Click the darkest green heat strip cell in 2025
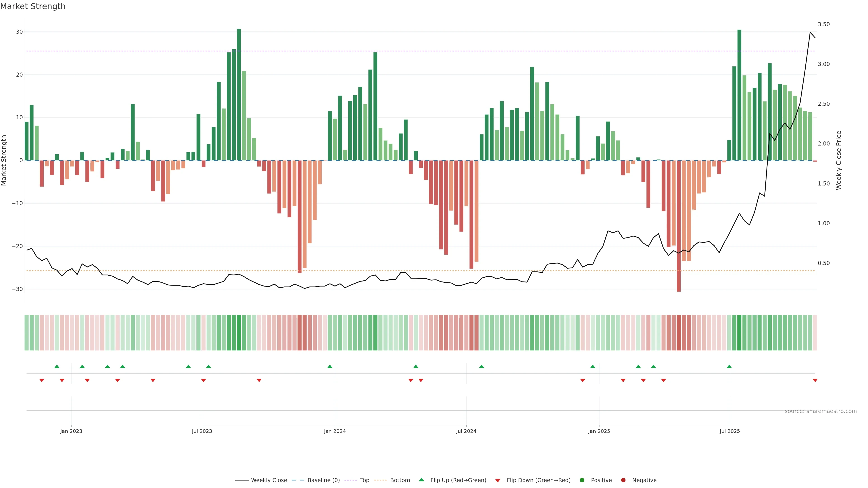 click(x=739, y=333)
